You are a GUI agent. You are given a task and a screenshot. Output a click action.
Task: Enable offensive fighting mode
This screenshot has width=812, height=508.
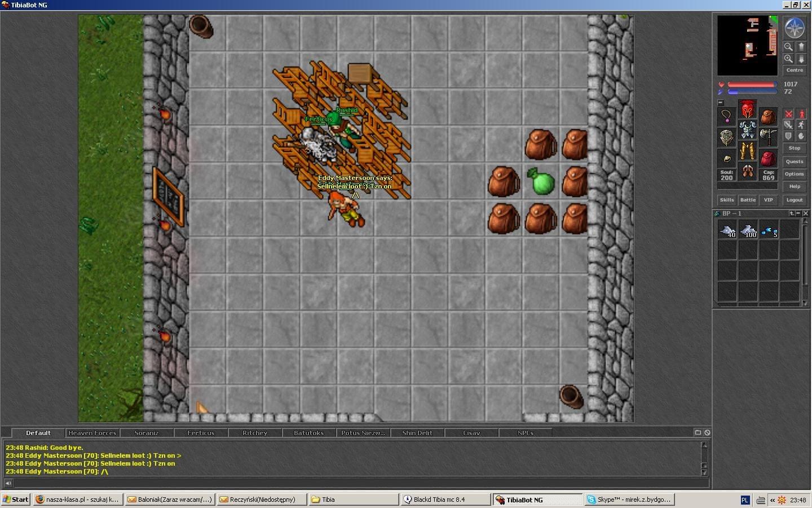[x=788, y=114]
